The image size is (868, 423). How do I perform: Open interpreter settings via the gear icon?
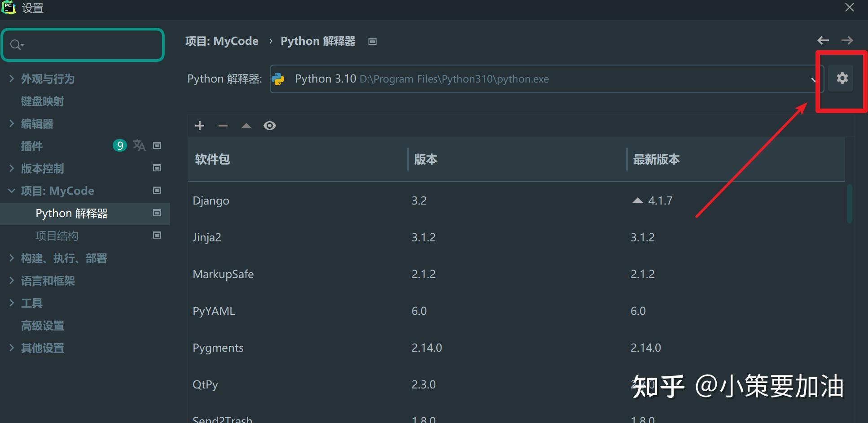(842, 78)
